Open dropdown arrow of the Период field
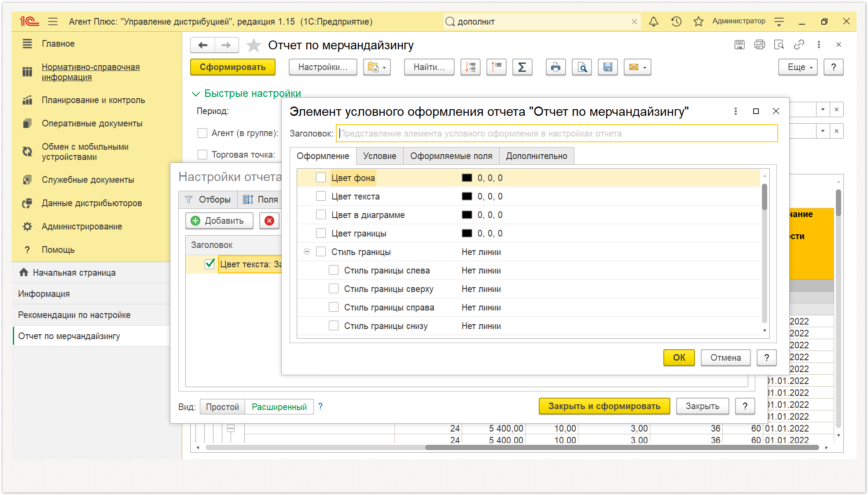This screenshot has height=495, width=868. (x=823, y=110)
